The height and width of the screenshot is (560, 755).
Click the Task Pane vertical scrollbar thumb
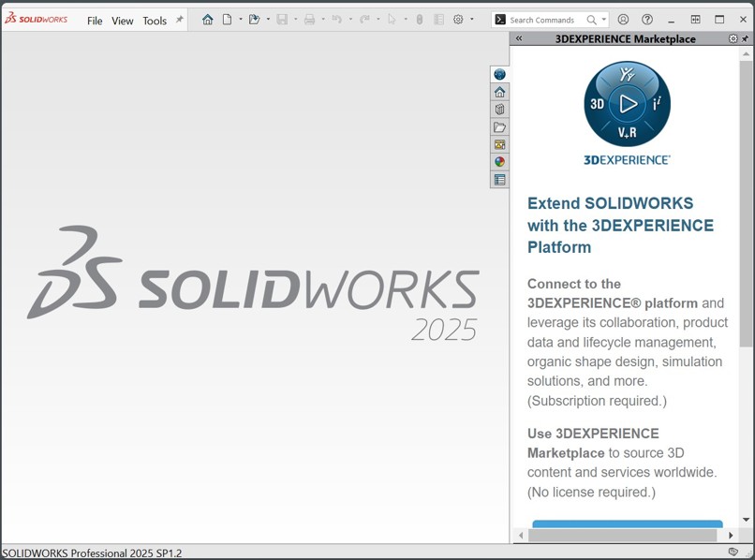coord(746,203)
